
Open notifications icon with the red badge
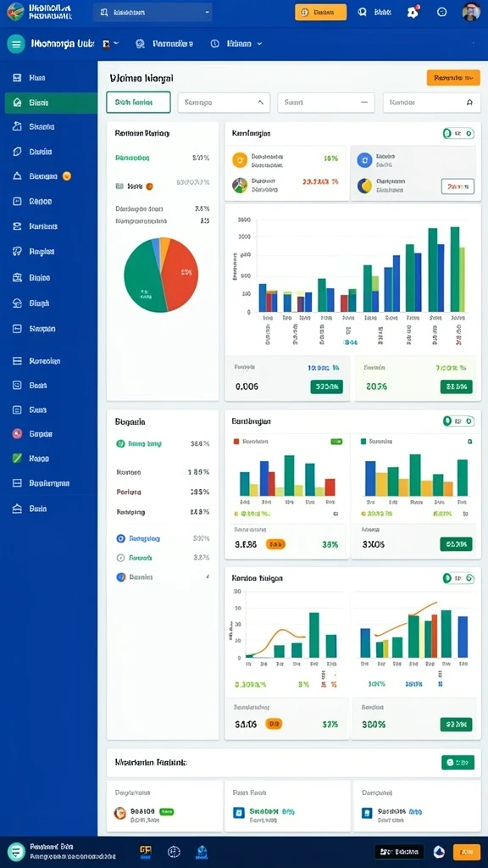click(413, 12)
